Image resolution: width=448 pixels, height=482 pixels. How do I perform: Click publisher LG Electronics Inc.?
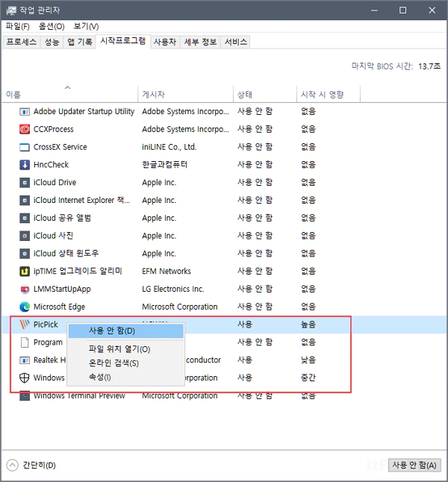pos(173,289)
